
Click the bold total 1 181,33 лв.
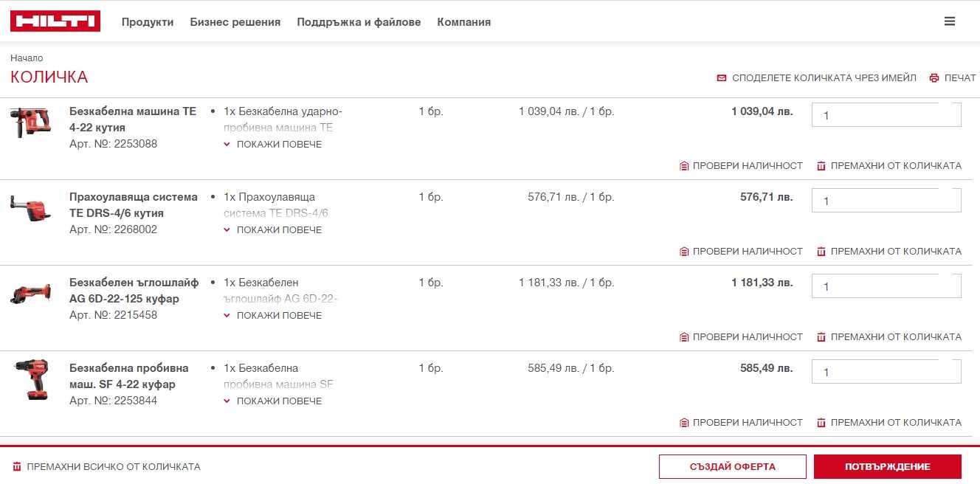(762, 283)
